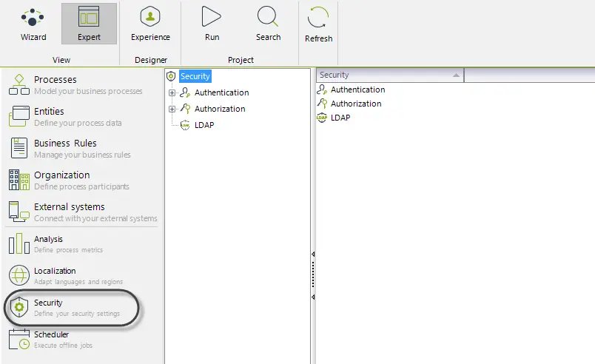Click the External systems label

click(70, 207)
